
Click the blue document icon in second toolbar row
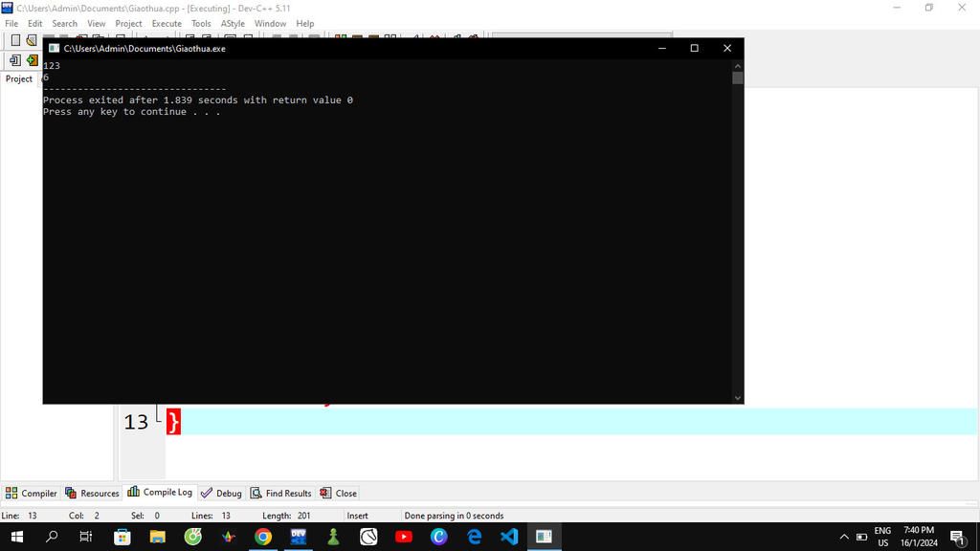tap(15, 60)
